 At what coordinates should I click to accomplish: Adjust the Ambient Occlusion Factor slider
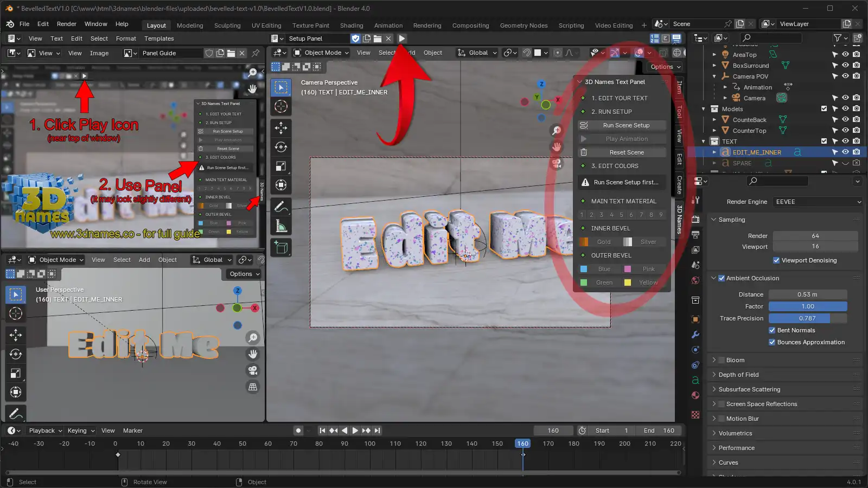tap(808, 306)
